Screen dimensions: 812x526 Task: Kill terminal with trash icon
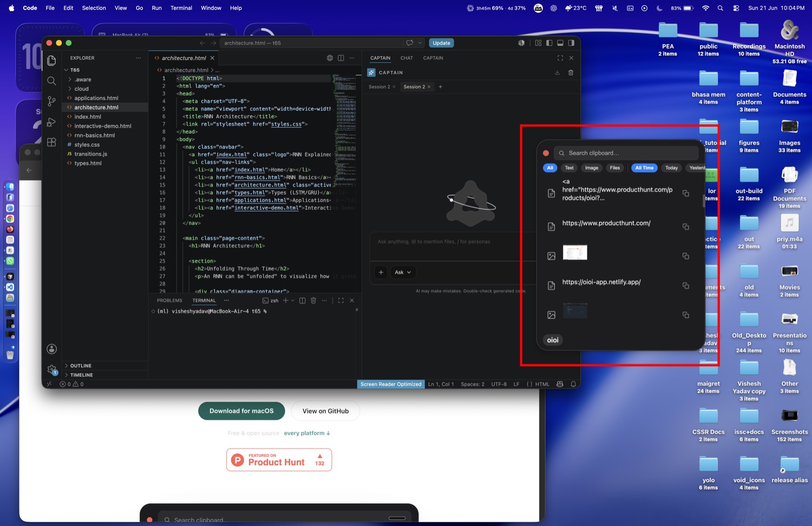pyautogui.click(x=313, y=300)
